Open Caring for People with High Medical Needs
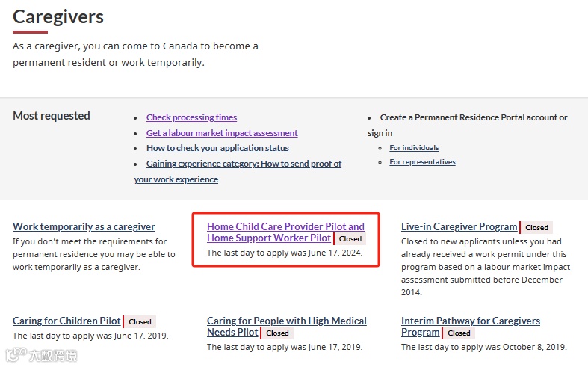This screenshot has height=367, width=588. pos(286,321)
